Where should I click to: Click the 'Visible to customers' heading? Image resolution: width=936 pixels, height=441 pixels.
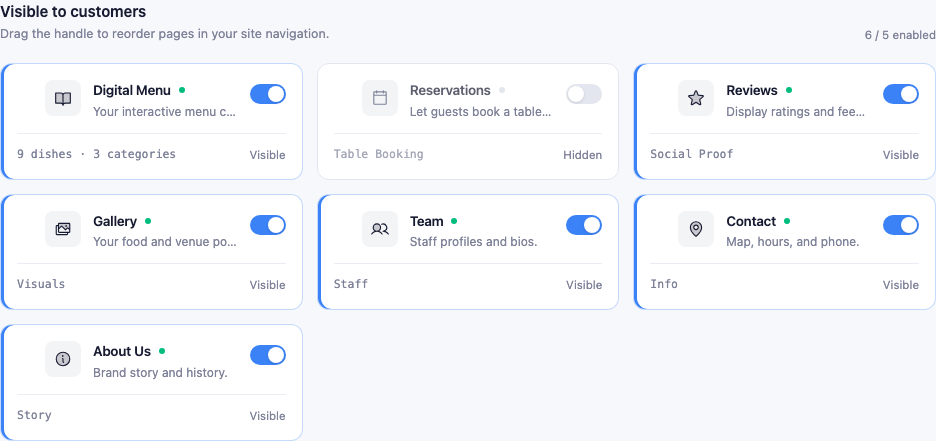tap(73, 11)
